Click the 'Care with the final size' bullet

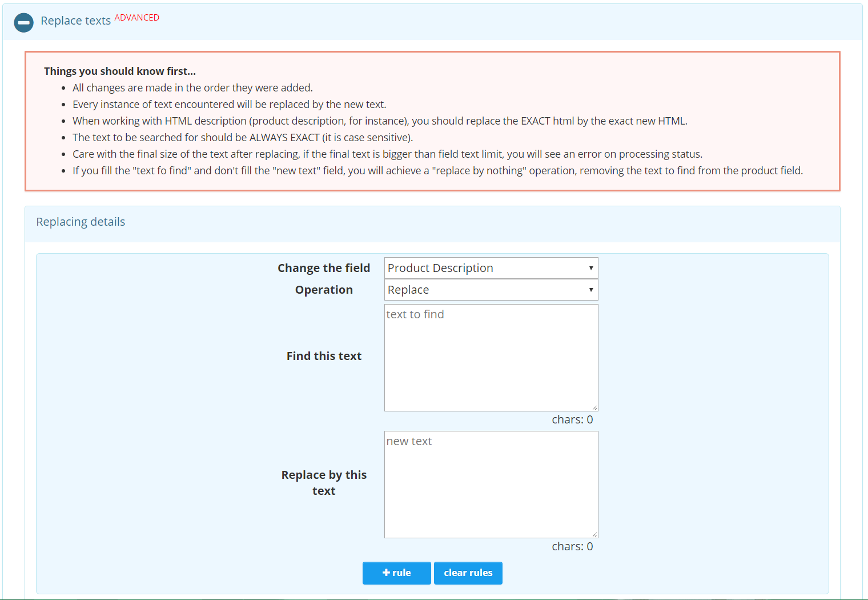click(x=387, y=154)
